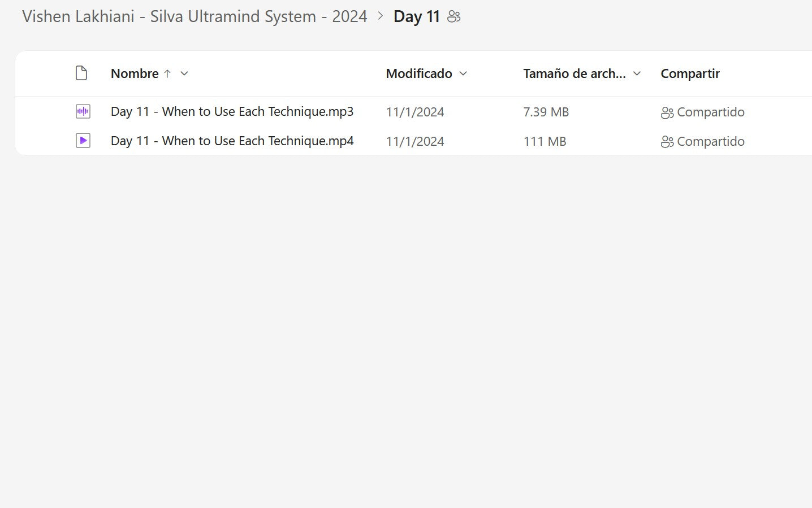Click the Compartido status of the MP3 file
The width and height of the screenshot is (812, 508).
(711, 112)
